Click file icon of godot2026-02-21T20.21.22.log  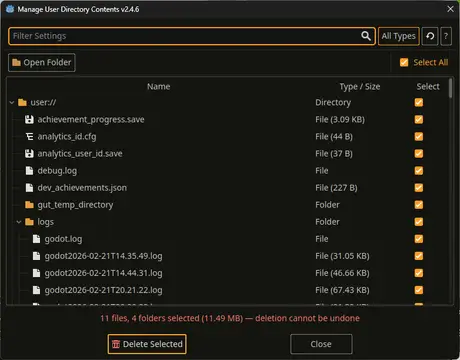(36, 290)
